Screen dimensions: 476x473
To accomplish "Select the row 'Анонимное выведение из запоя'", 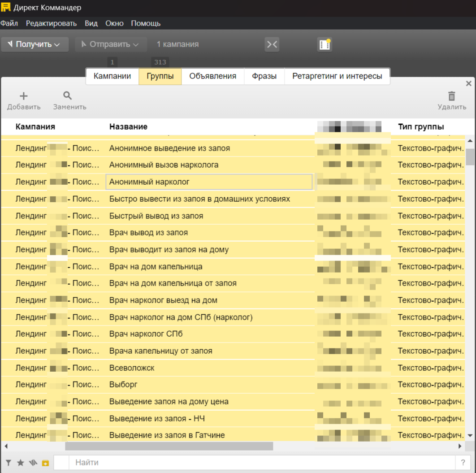I will [233, 148].
